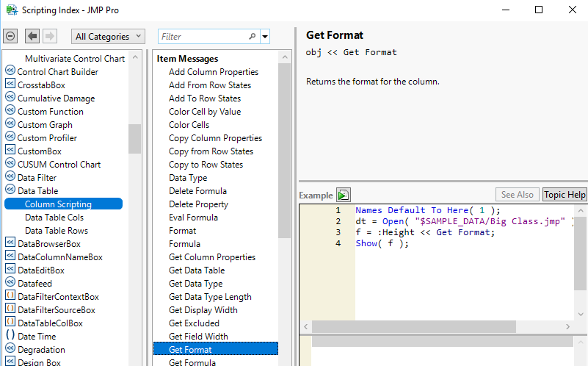Click the category list scrollbar thumb

[134, 138]
